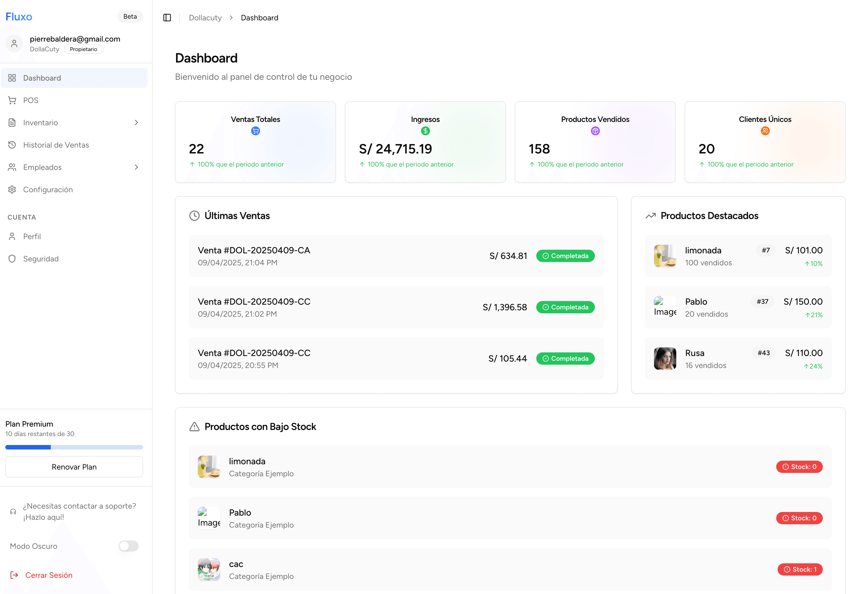Click limonada thumbnail in Bajo Stock list

click(209, 467)
